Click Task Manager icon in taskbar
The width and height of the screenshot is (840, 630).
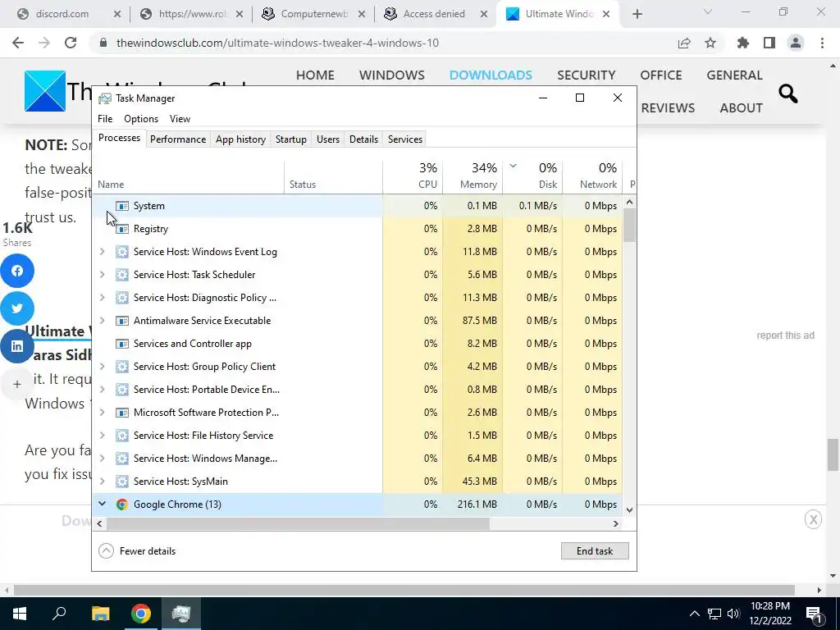click(x=181, y=614)
